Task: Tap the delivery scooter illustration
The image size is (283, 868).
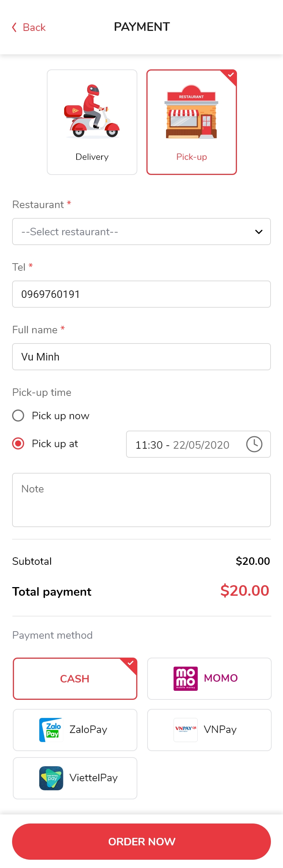Action: 92,112
